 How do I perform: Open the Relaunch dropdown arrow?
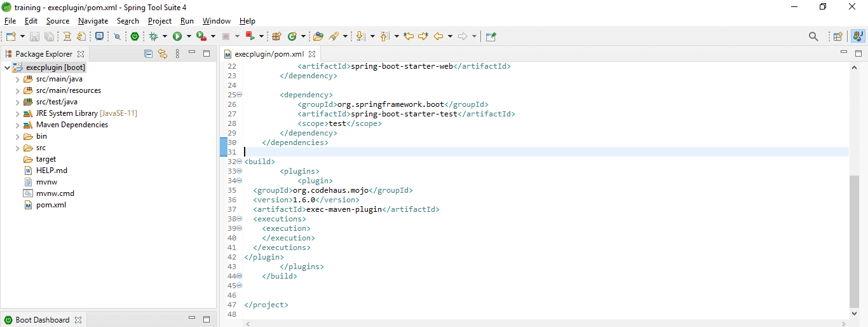[x=261, y=37]
